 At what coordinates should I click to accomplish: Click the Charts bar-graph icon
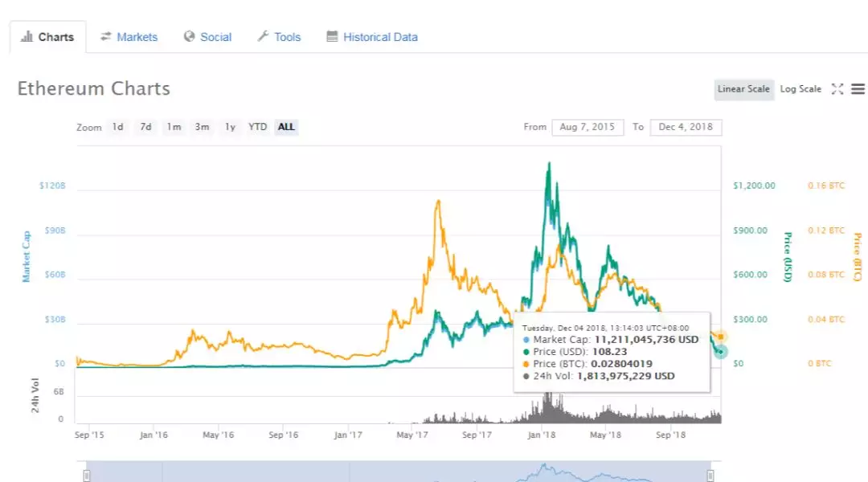[x=27, y=36]
